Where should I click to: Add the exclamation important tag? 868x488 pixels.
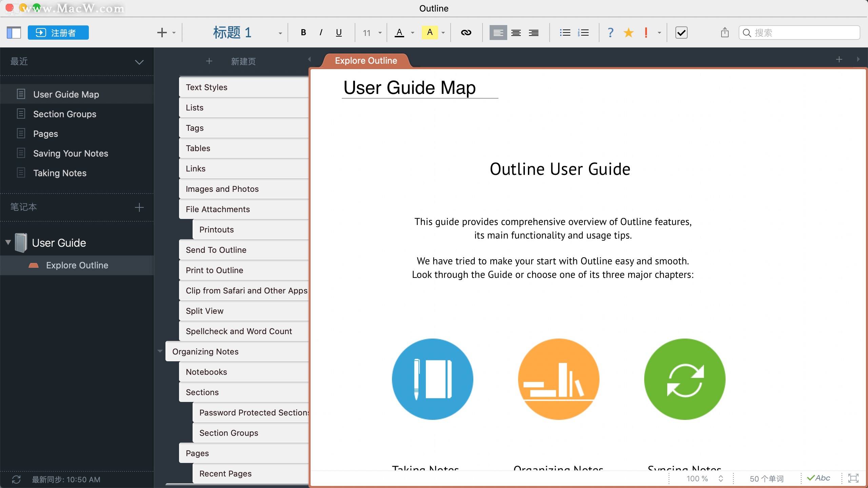(x=646, y=33)
